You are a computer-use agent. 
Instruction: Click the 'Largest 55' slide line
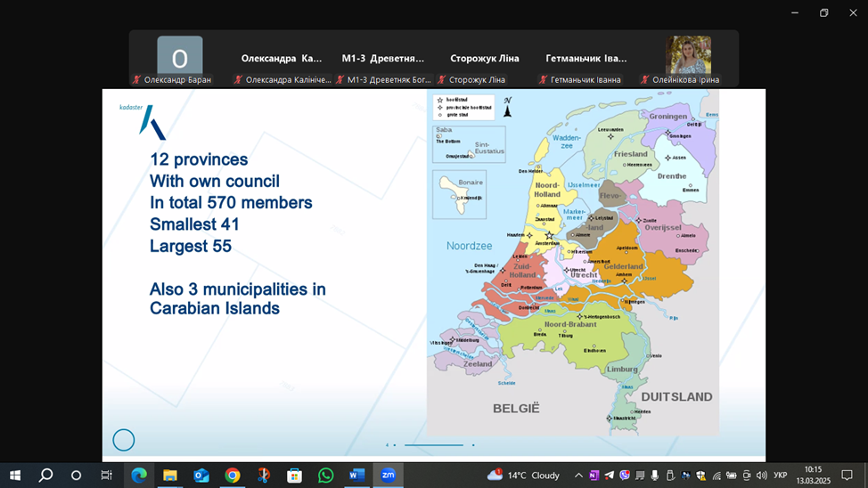click(x=191, y=246)
